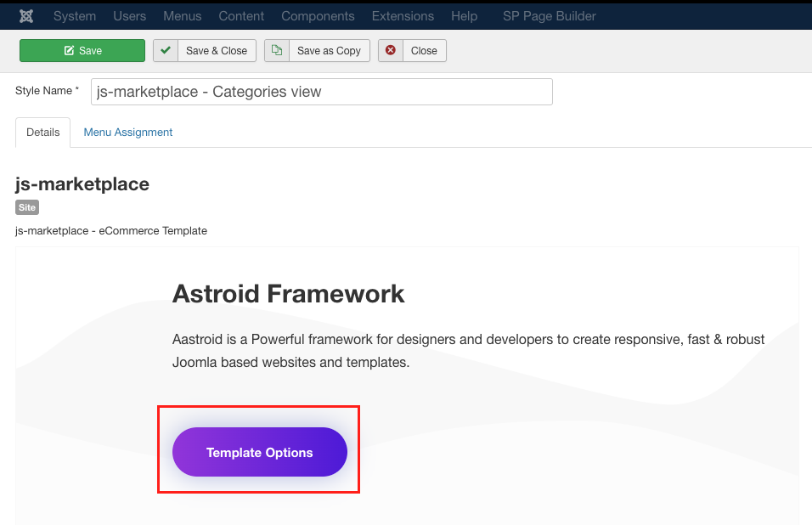Click the copy icon beside Save as Copy
This screenshot has width=812, height=525.
point(277,50)
